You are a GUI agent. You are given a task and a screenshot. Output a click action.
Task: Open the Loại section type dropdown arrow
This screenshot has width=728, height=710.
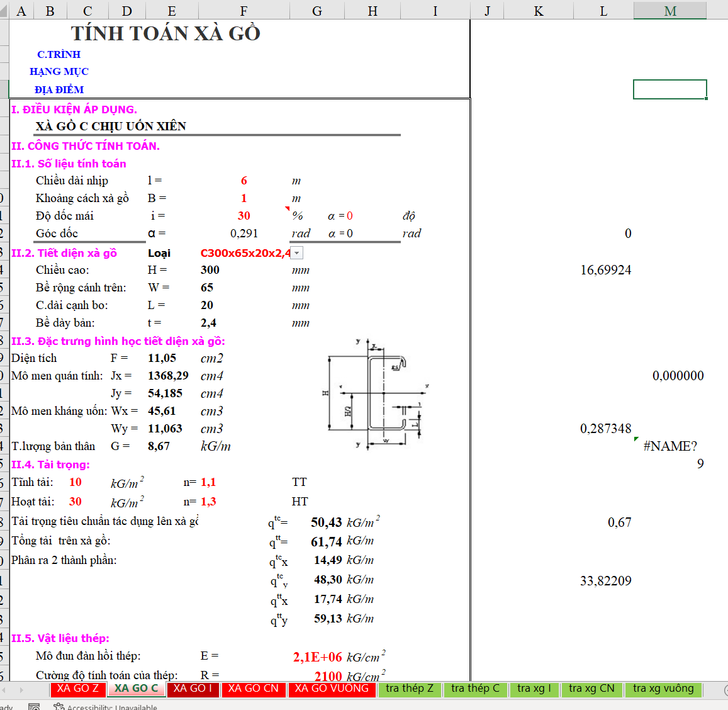pos(297,253)
